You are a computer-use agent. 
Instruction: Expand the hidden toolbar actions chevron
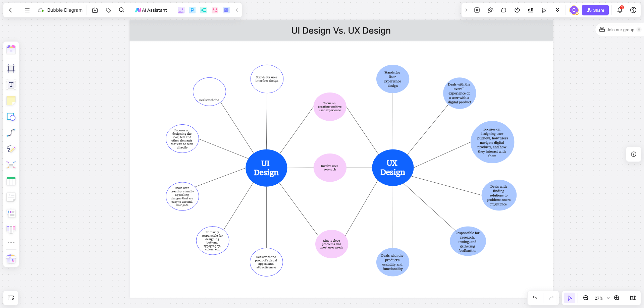click(x=558, y=10)
